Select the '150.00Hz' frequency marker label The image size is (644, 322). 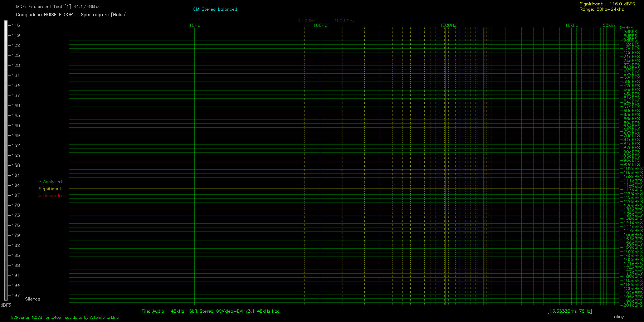[x=345, y=21]
